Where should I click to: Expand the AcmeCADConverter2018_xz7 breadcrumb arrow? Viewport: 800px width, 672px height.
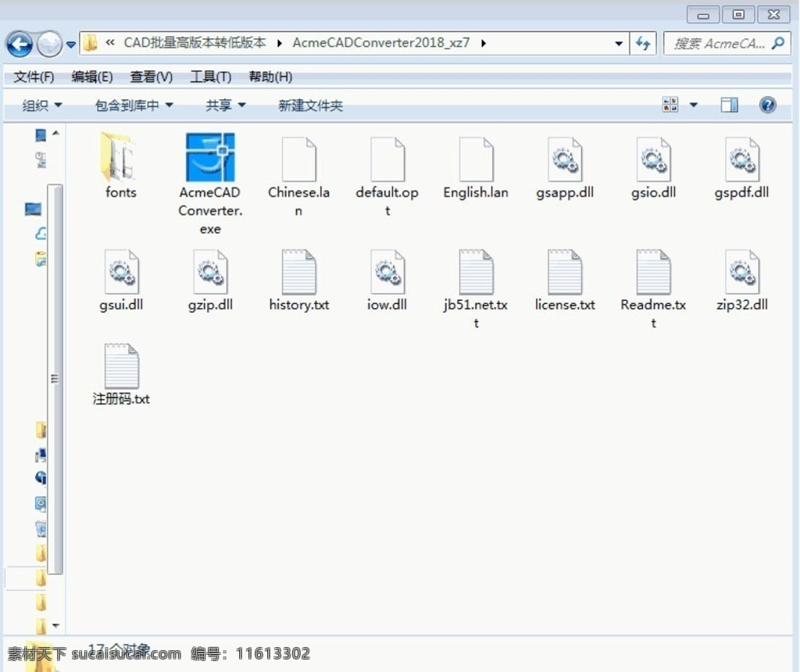point(483,44)
